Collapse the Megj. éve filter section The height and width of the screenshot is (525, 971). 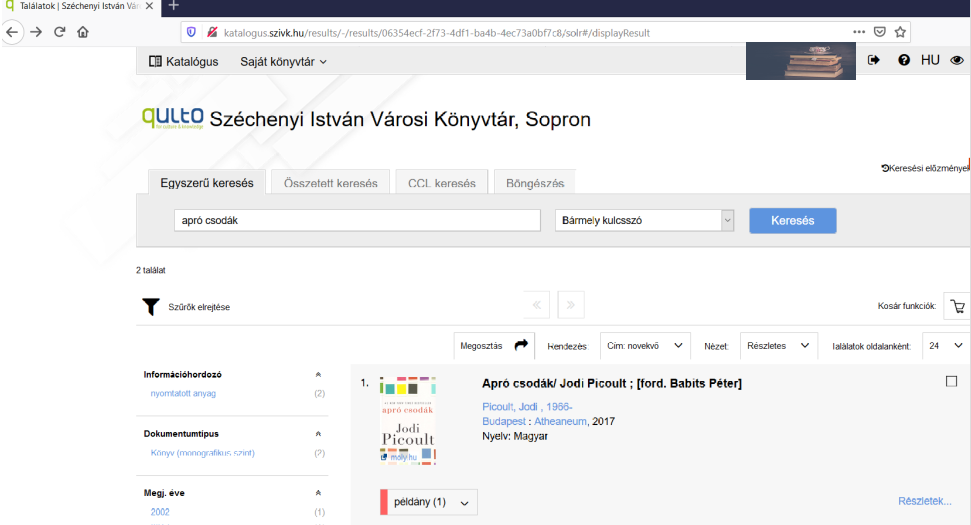318,493
